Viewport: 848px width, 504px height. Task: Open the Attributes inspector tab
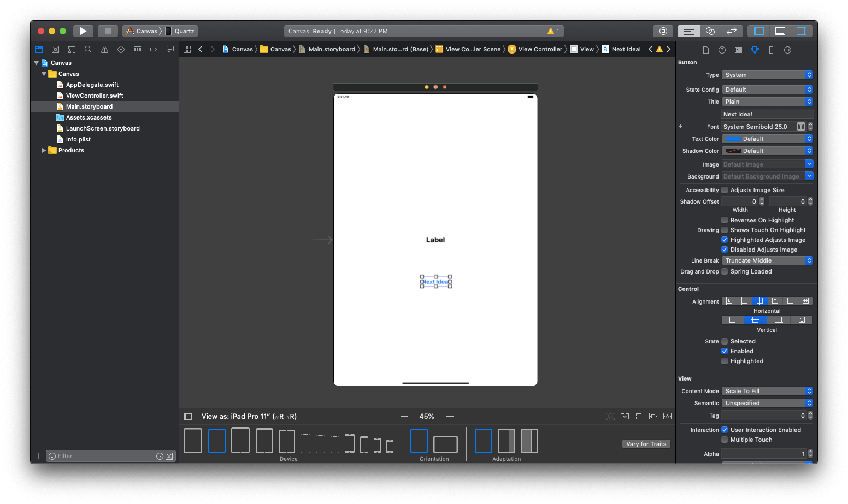(x=755, y=50)
